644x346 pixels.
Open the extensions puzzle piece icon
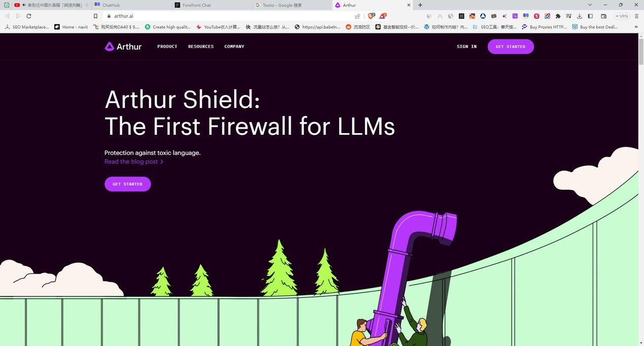click(558, 16)
